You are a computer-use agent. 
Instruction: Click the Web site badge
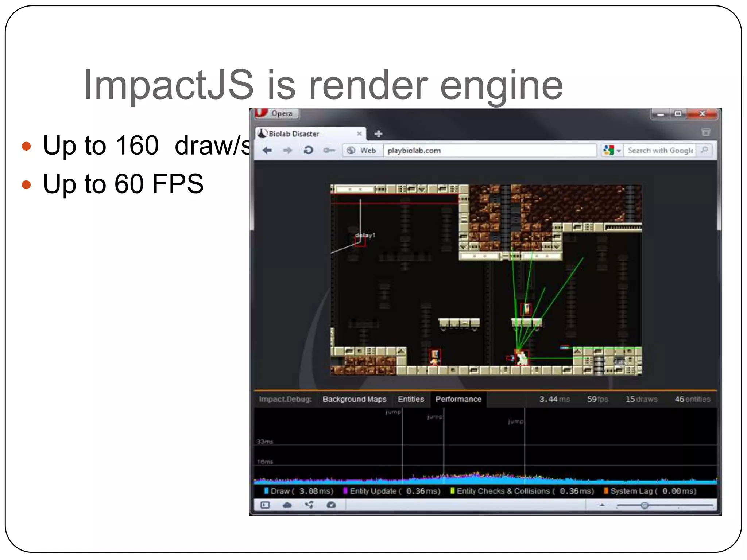pos(362,150)
